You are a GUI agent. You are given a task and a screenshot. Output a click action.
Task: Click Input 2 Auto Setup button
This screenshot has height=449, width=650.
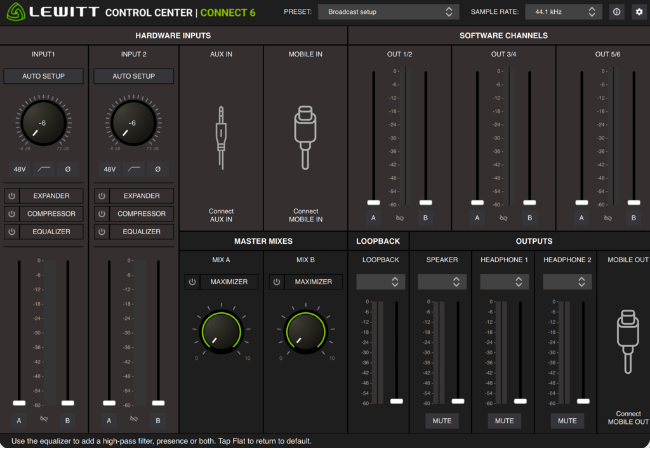click(133, 76)
